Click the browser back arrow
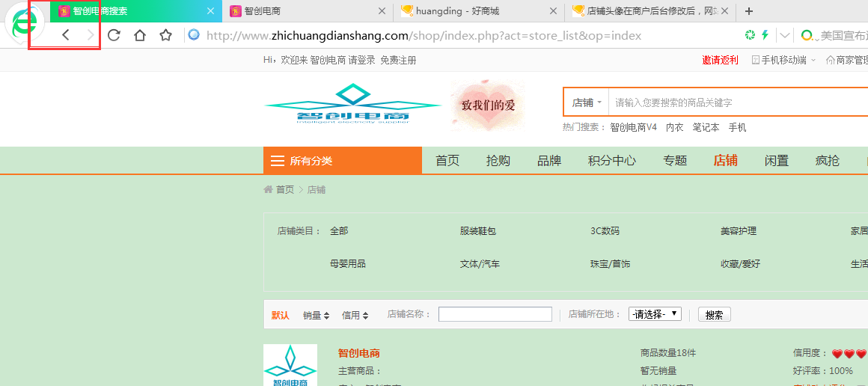The width and height of the screenshot is (868, 386). tap(65, 35)
